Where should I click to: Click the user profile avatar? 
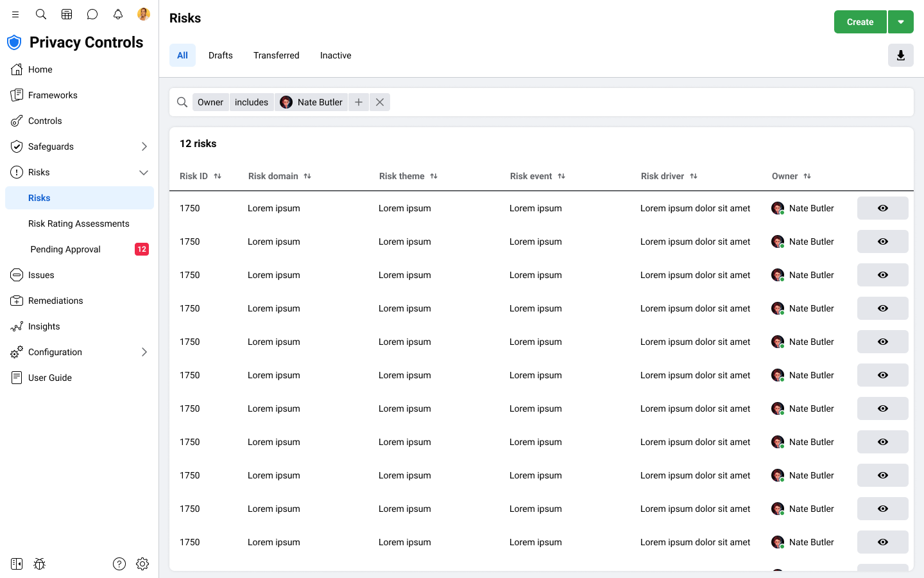pos(144,14)
